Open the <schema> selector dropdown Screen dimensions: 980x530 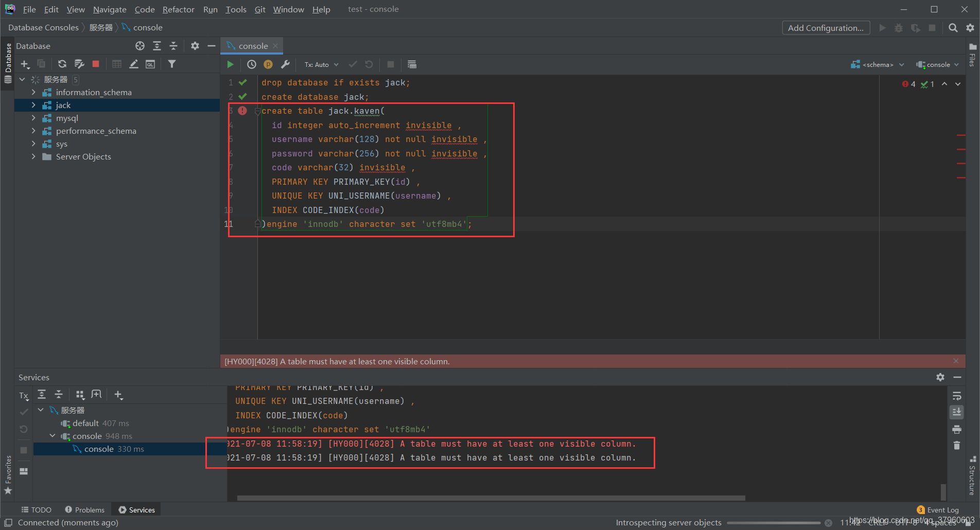[878, 64]
